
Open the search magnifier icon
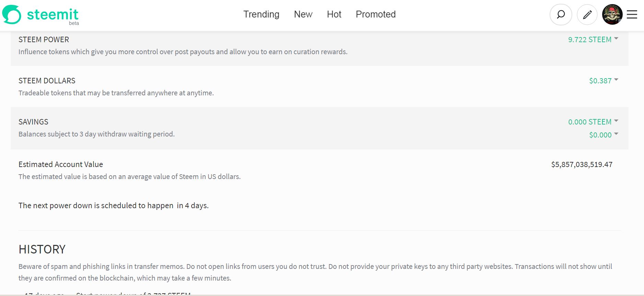point(561,15)
